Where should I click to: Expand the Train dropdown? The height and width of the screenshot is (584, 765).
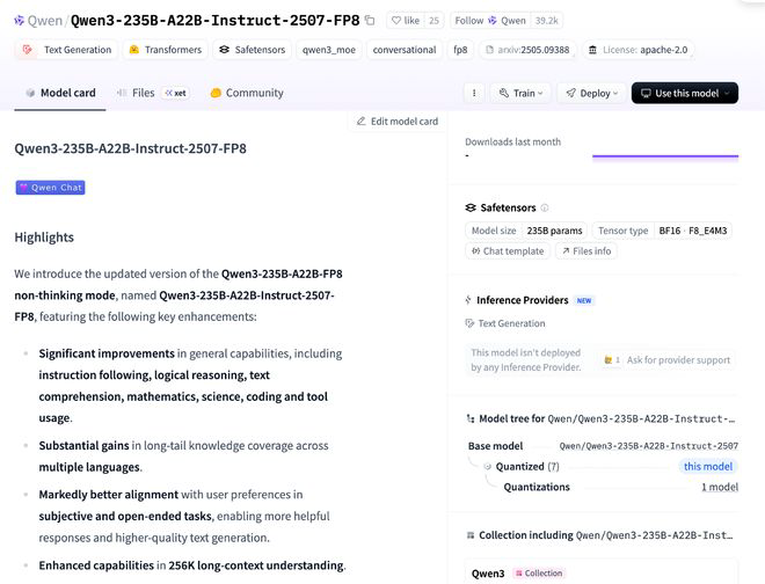pos(521,93)
